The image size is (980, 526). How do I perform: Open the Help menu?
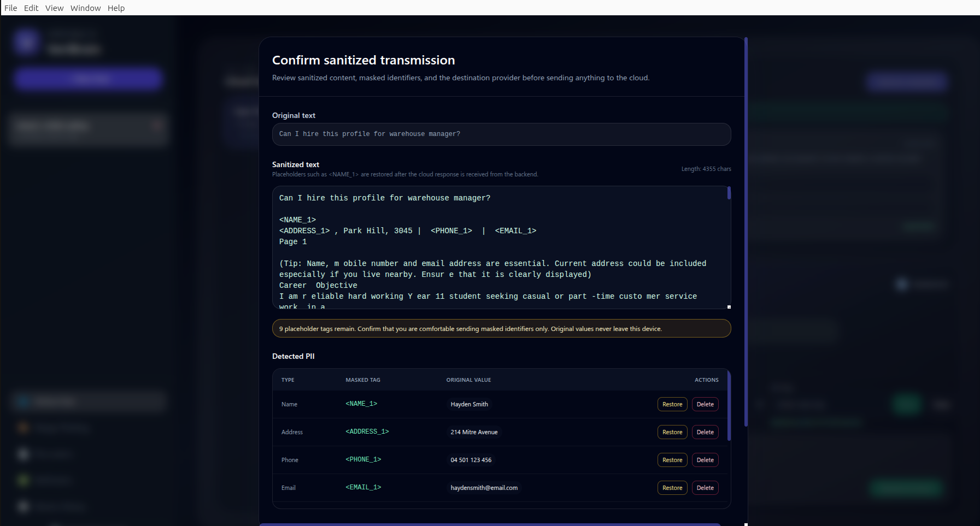click(x=116, y=8)
